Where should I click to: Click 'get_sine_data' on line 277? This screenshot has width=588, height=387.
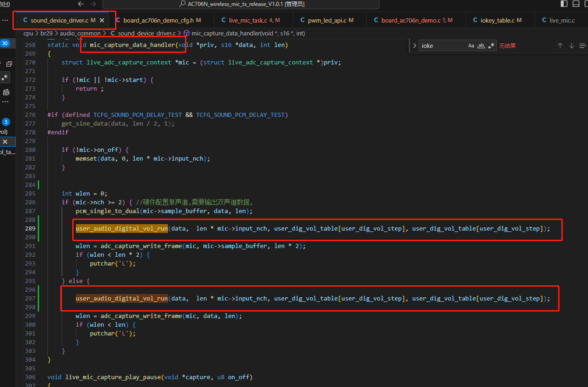[85, 123]
